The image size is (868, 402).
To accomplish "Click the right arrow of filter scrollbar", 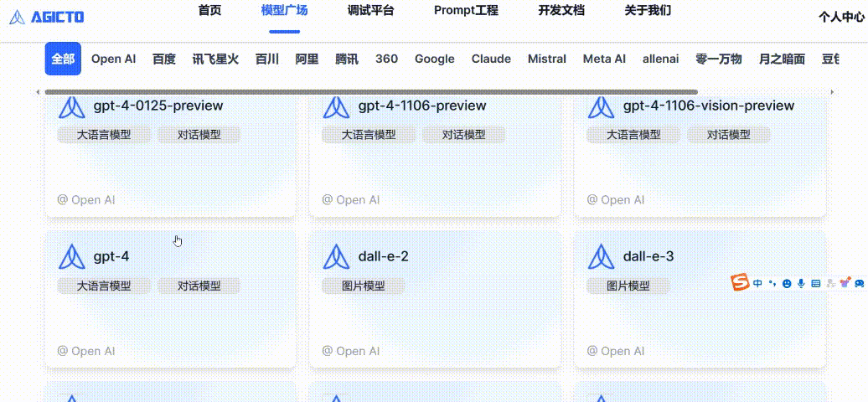I will click(831, 92).
